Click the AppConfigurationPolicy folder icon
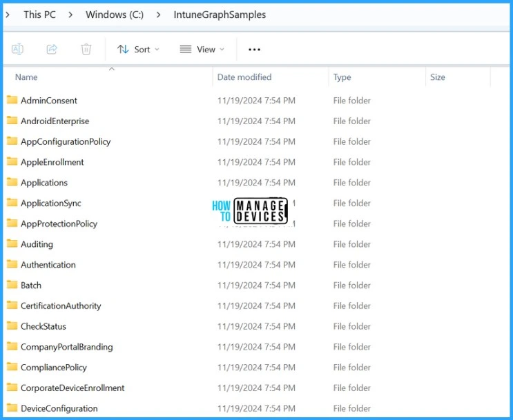Viewport: 513px width, 420px height. pos(12,141)
